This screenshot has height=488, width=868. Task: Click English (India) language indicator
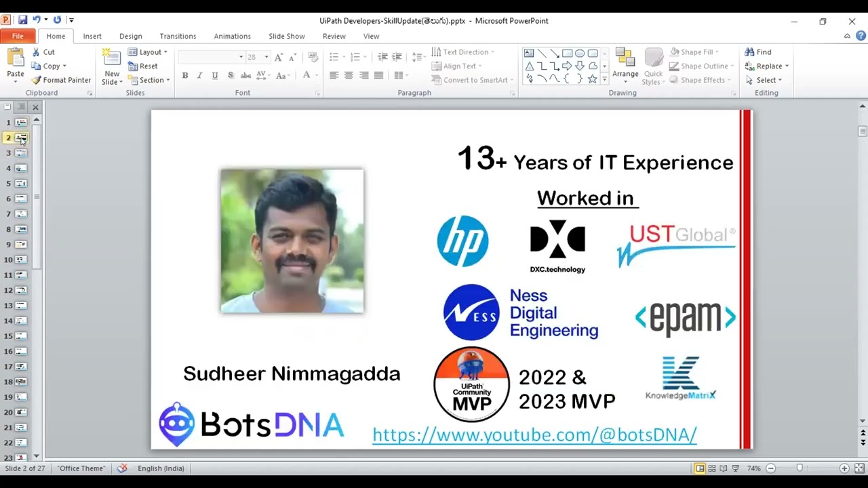(x=161, y=468)
